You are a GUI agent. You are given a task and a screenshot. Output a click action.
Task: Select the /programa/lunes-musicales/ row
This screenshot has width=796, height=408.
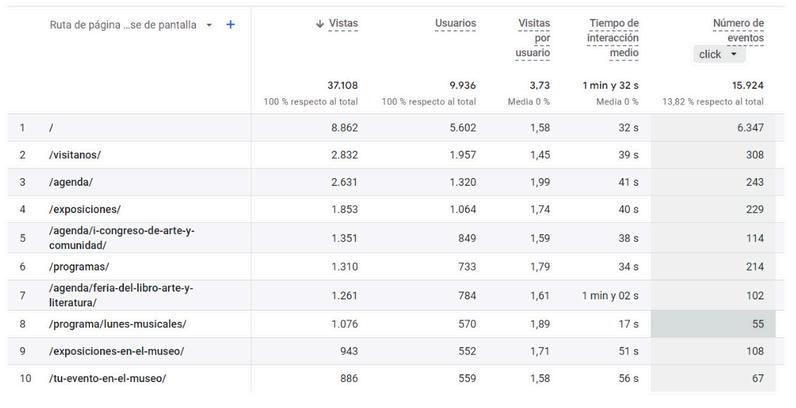tap(117, 324)
